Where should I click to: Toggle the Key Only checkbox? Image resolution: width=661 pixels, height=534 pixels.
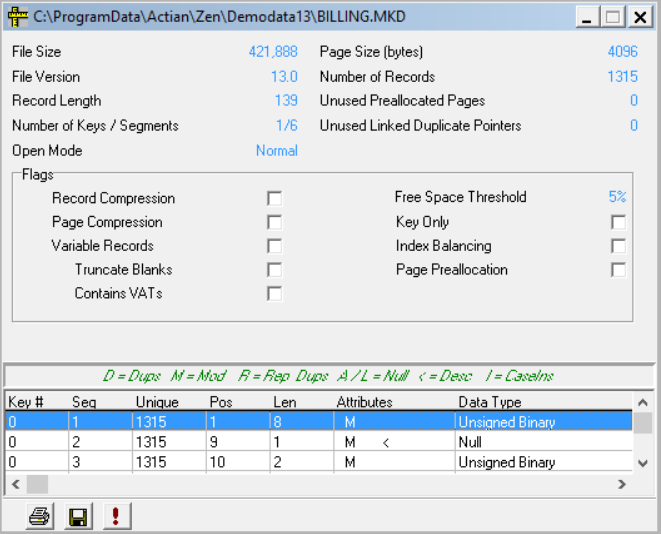pos(618,222)
